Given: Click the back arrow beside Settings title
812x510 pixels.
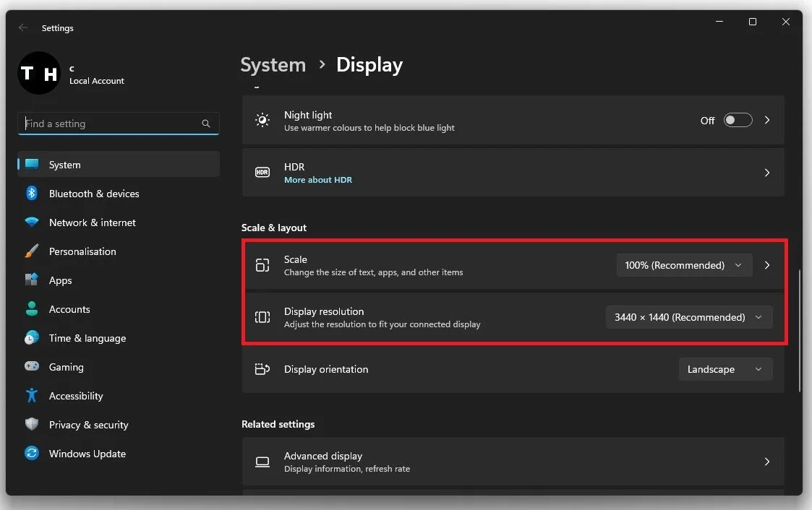Looking at the screenshot, I should click(23, 27).
